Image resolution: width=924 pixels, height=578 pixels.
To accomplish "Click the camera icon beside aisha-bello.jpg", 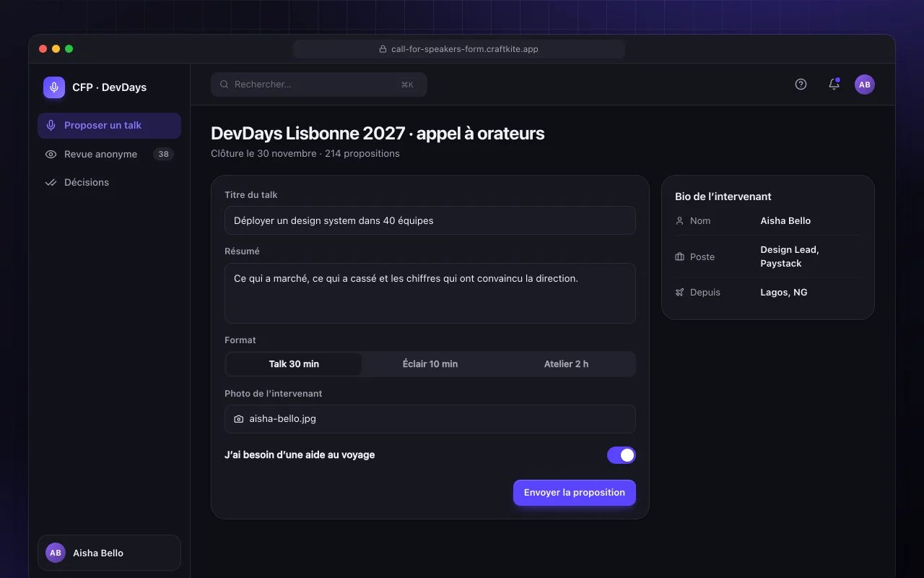I will coord(239,419).
